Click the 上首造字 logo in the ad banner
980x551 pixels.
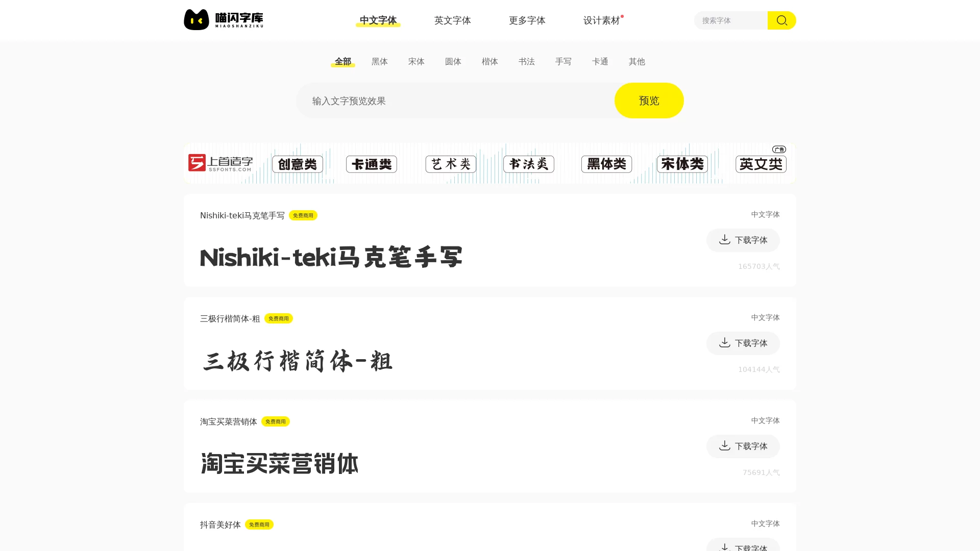pyautogui.click(x=220, y=164)
